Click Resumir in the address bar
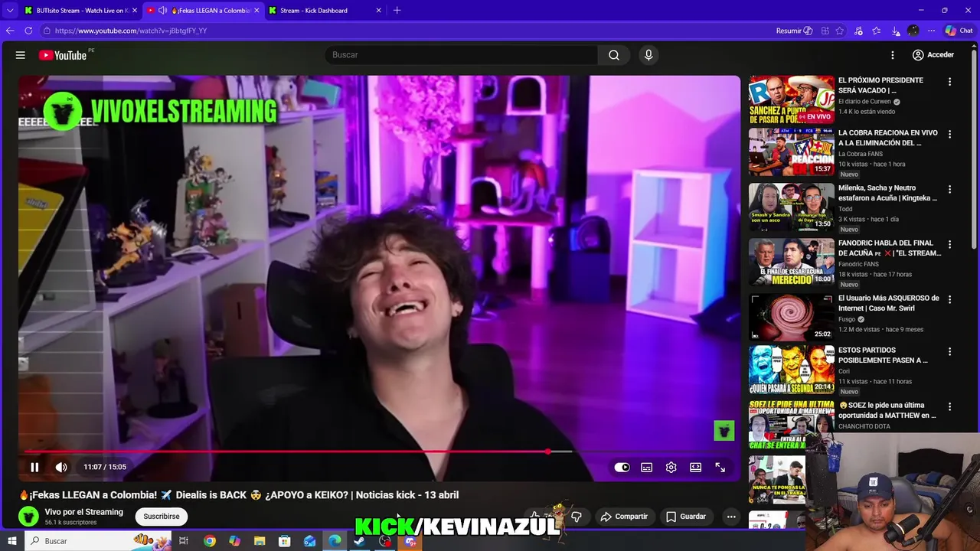Screen dimensions: 980x551 pyautogui.click(x=794, y=31)
